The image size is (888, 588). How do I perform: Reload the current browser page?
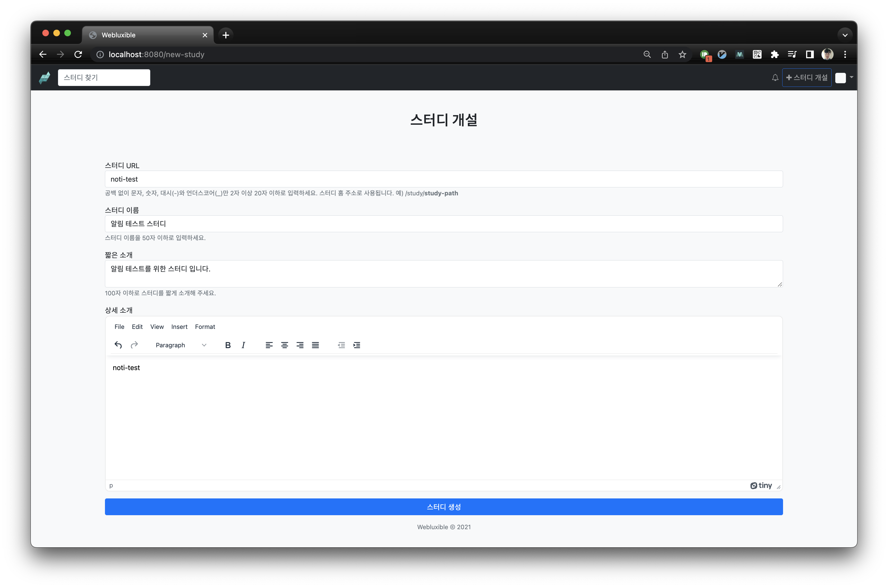(78, 54)
